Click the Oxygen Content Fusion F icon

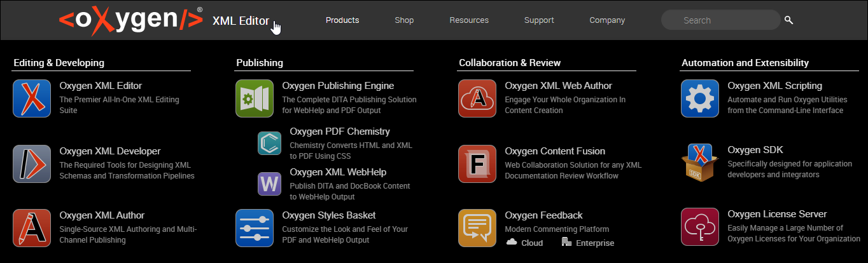pos(477,164)
